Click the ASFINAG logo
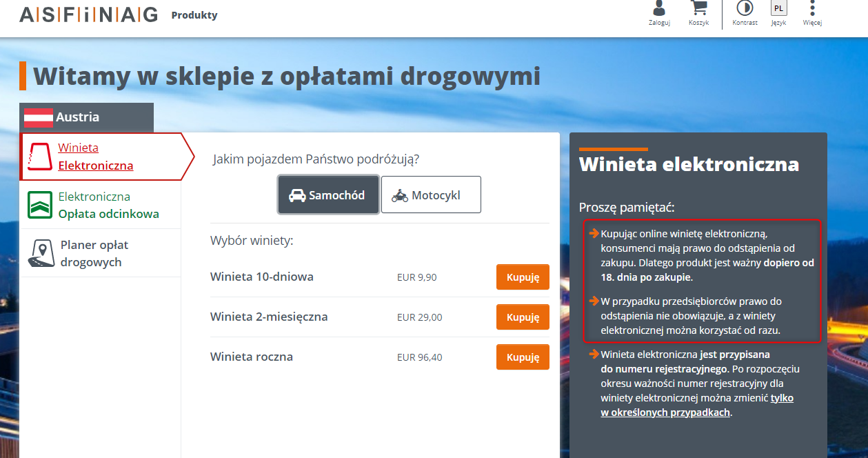Screen dimensions: 868x458 (x=88, y=14)
